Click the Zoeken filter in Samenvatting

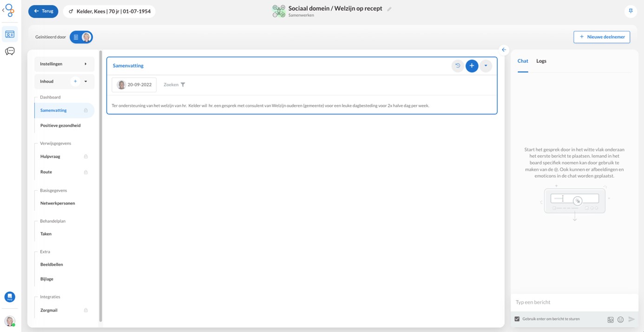[x=174, y=85]
